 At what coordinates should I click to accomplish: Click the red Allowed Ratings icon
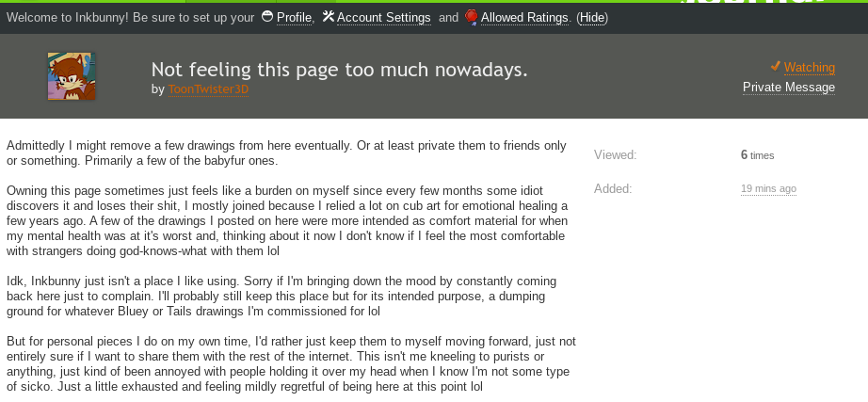click(471, 17)
